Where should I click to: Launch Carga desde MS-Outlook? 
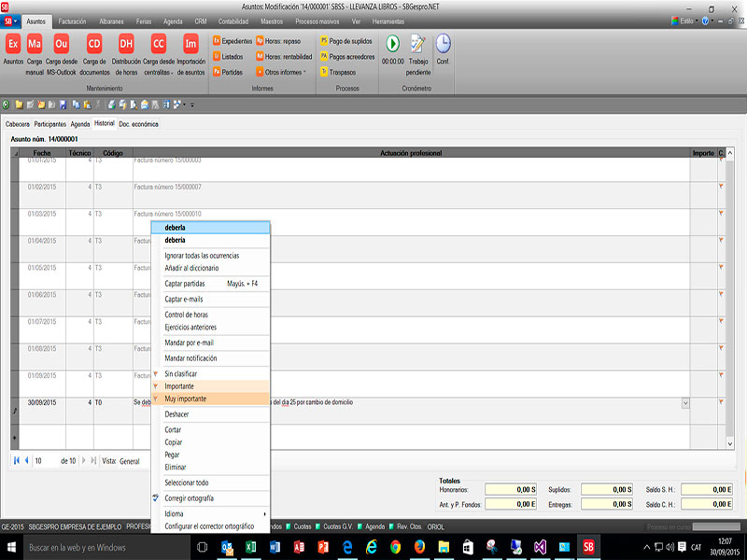click(x=62, y=44)
